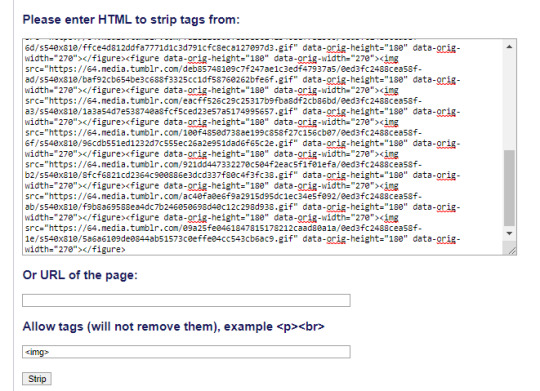Click the vertical scrollbar thumb in the HTML box
This screenshot has width=540, height=391.
[509, 188]
